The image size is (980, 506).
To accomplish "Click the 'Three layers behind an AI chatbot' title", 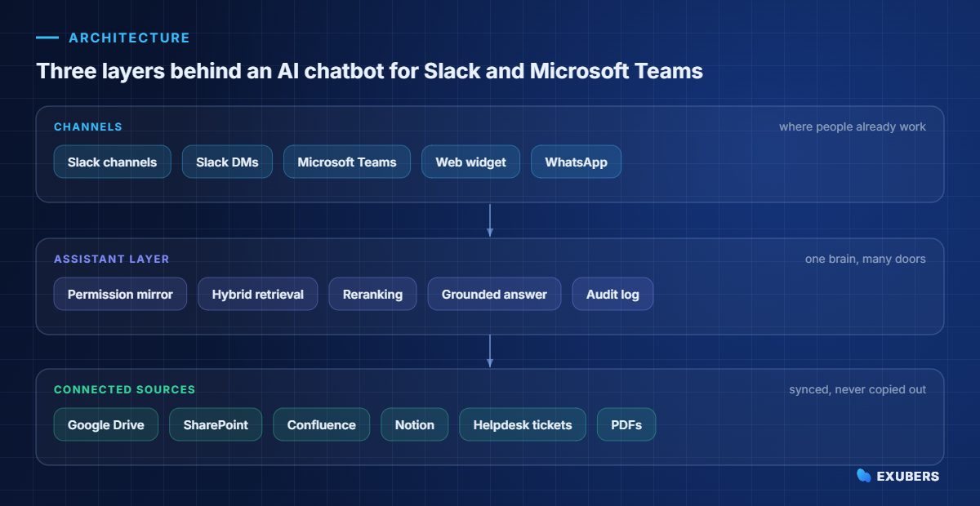I will point(369,71).
